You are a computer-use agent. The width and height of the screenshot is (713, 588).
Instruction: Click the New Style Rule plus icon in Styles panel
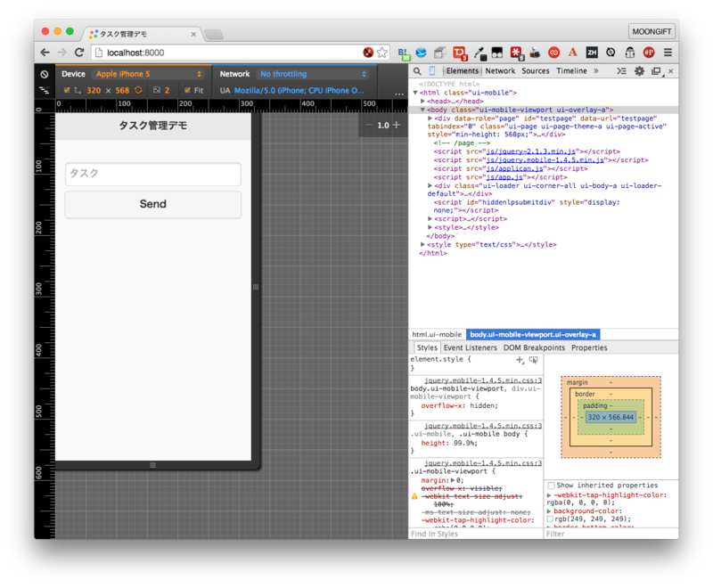tap(519, 359)
